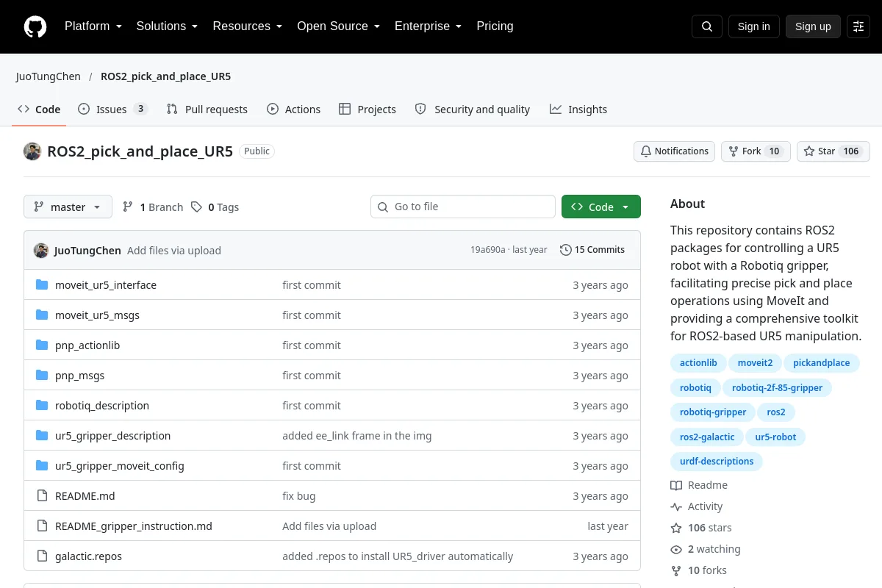Open the robotiq-2f-85-gripper topic tag

pyautogui.click(x=777, y=388)
